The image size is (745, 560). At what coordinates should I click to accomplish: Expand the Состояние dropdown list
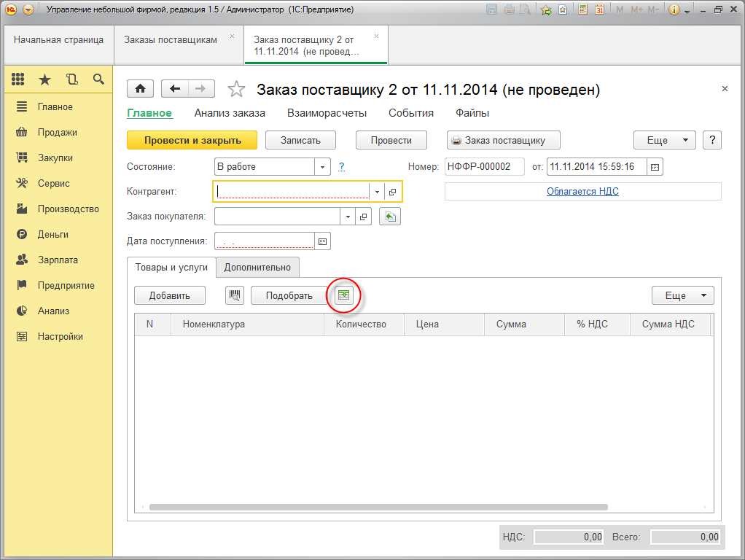pyautogui.click(x=322, y=167)
